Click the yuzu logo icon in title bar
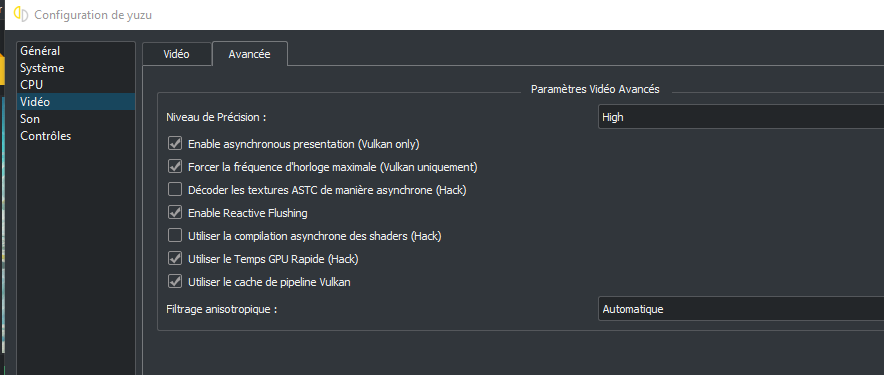 (x=21, y=15)
